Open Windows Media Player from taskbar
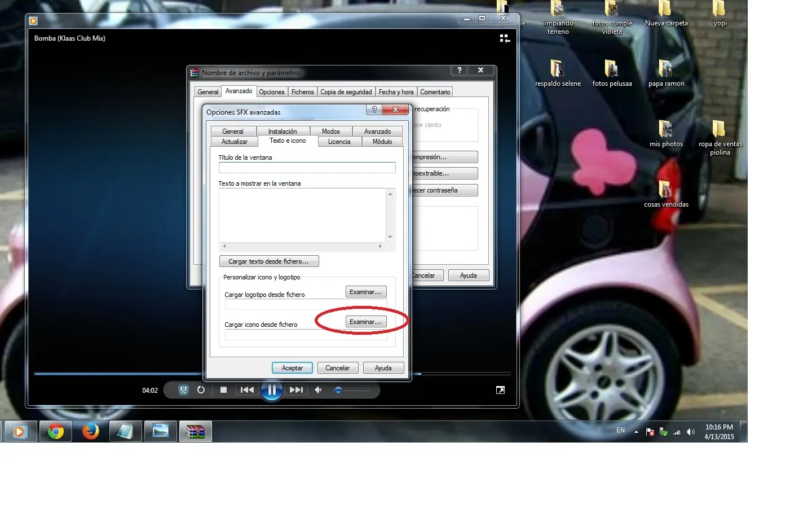The image size is (812, 508). (x=21, y=432)
